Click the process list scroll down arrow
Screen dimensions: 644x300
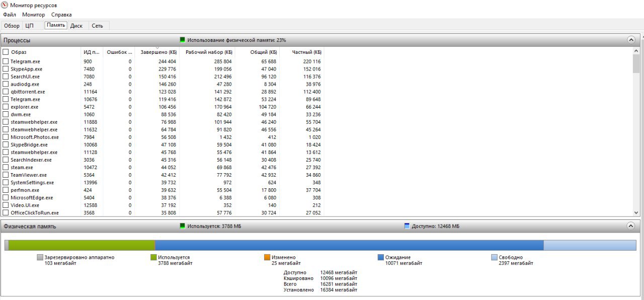pyautogui.click(x=636, y=212)
